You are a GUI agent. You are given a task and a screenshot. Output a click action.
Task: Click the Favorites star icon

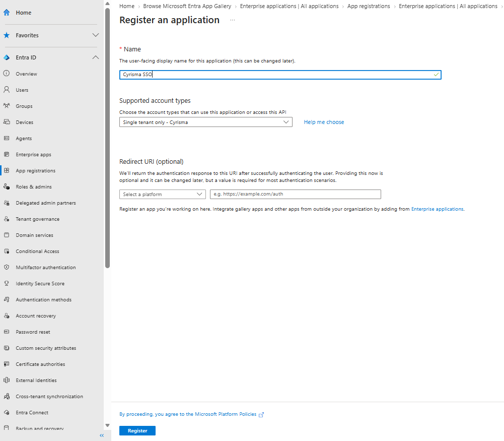tap(7, 35)
